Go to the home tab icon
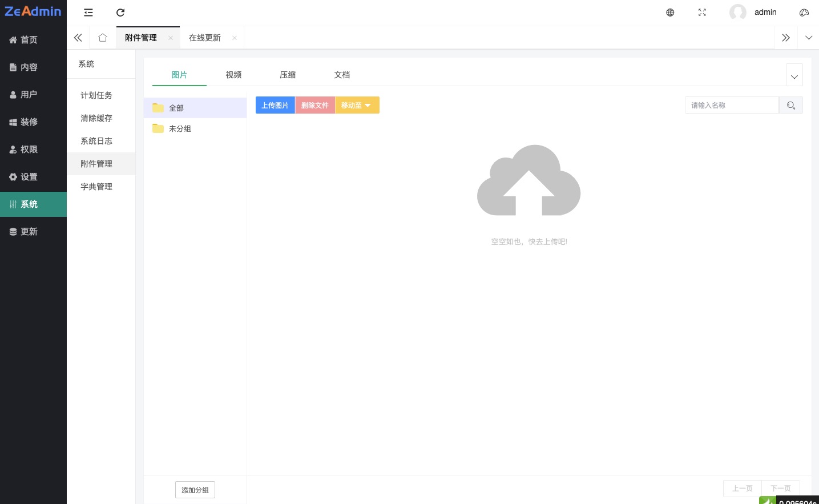 [x=103, y=38]
